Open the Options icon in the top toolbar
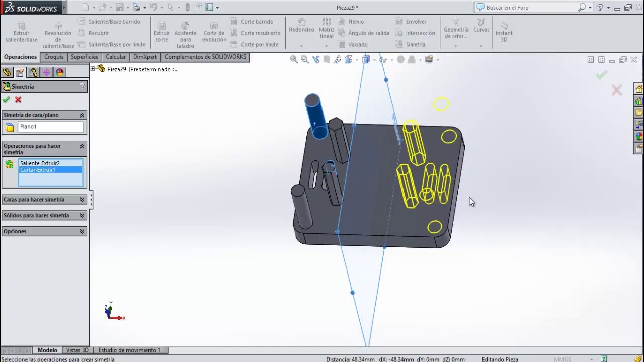 coord(209,7)
